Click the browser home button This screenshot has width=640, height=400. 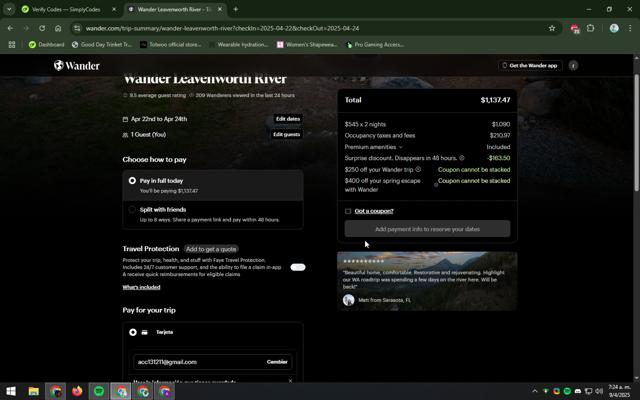click(58, 28)
